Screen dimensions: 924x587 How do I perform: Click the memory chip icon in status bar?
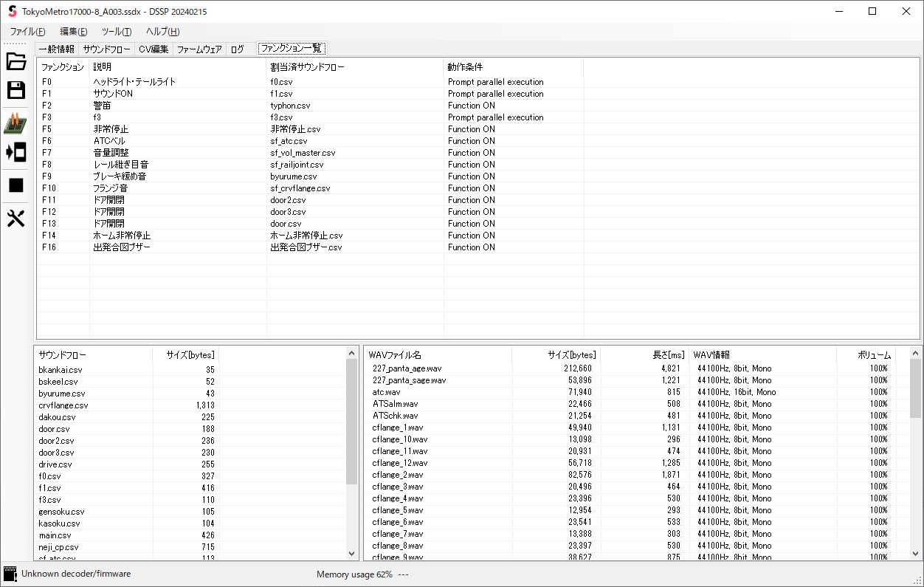pos(10,574)
